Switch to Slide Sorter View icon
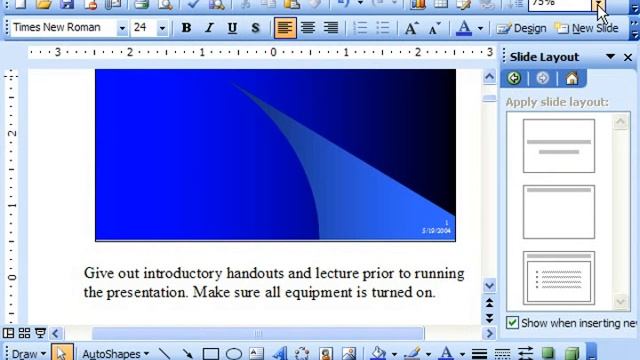 24,333
